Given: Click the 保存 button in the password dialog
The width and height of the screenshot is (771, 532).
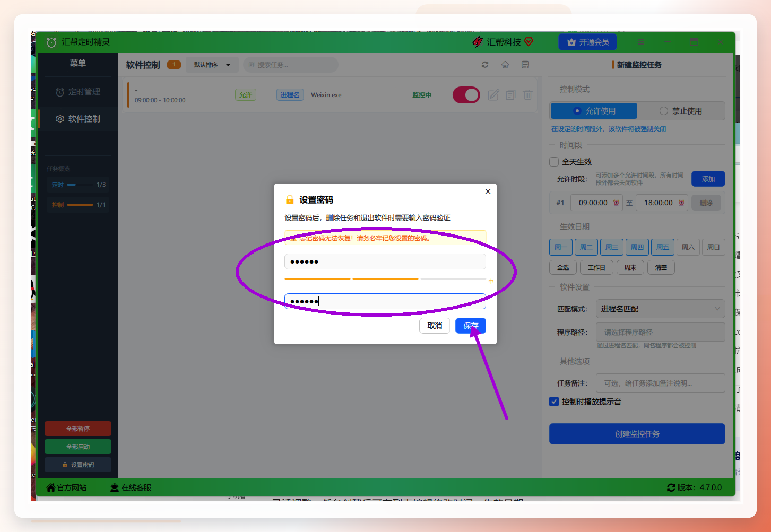Looking at the screenshot, I should 471,326.
